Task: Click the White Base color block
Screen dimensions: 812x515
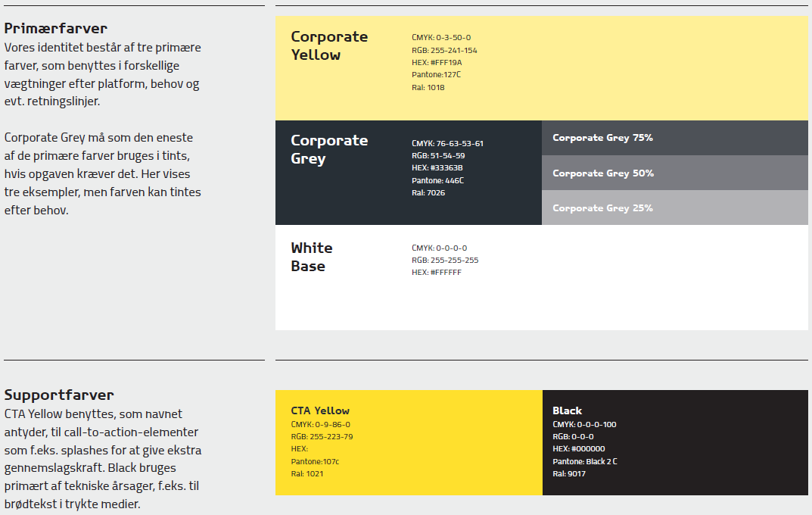Action: 541,277
